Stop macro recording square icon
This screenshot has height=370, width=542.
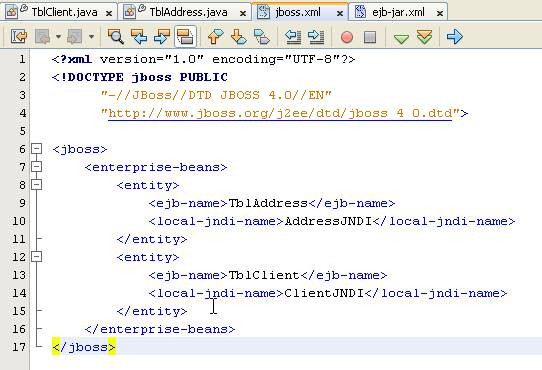tap(370, 37)
